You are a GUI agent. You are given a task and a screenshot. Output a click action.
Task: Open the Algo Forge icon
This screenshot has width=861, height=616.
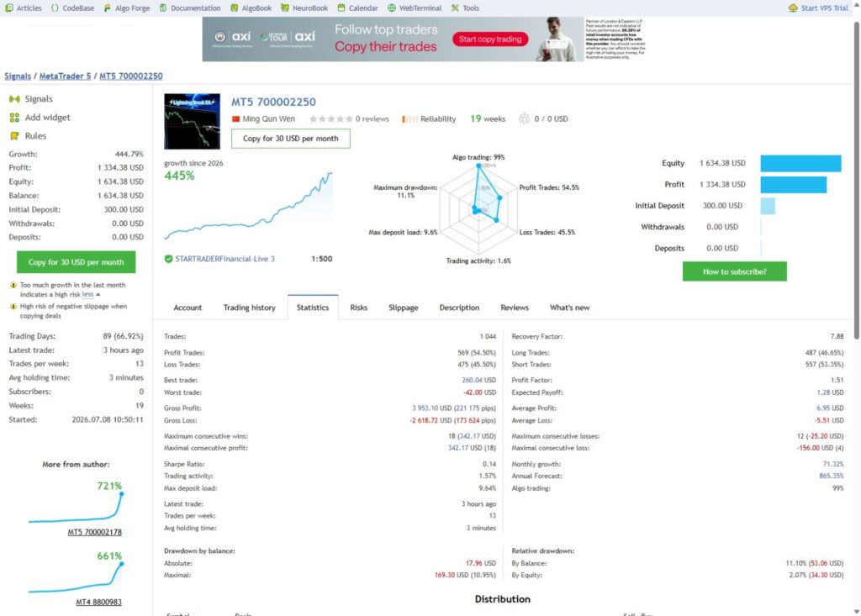pos(107,8)
